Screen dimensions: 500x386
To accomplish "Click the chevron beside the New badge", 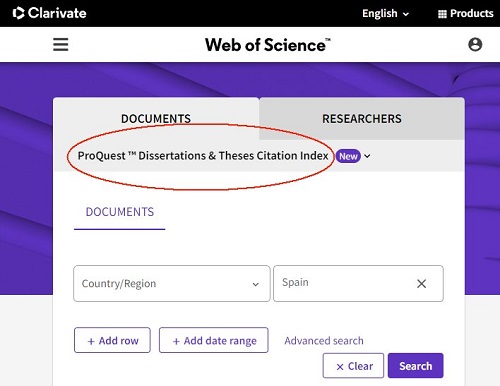I will click(367, 156).
